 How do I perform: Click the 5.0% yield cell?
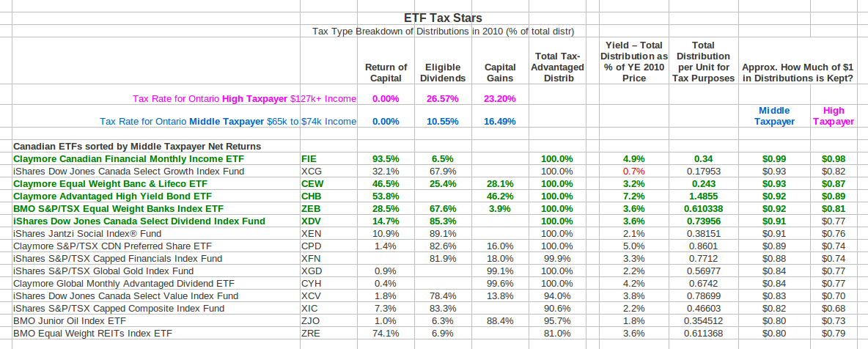tap(634, 246)
